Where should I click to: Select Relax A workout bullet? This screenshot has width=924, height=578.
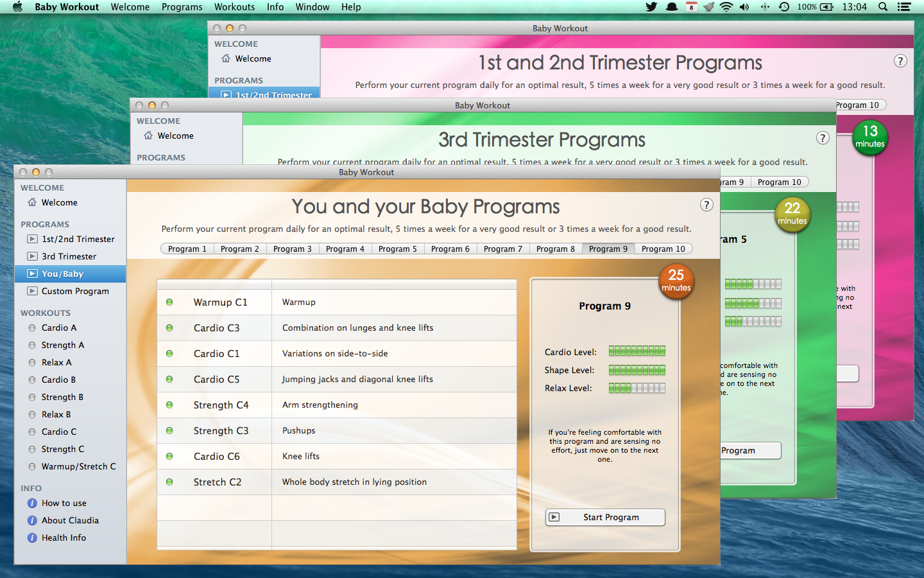pos(32,362)
